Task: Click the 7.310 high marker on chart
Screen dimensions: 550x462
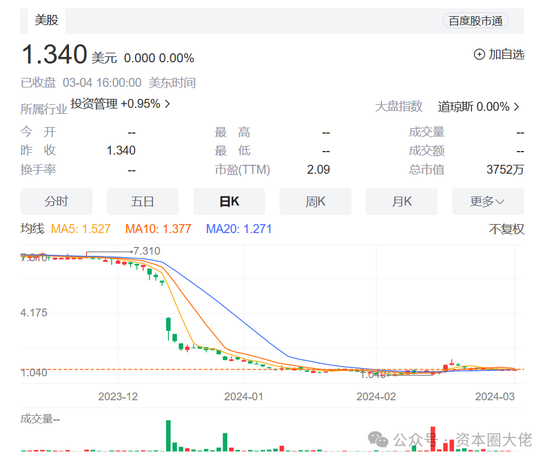Action: (147, 251)
